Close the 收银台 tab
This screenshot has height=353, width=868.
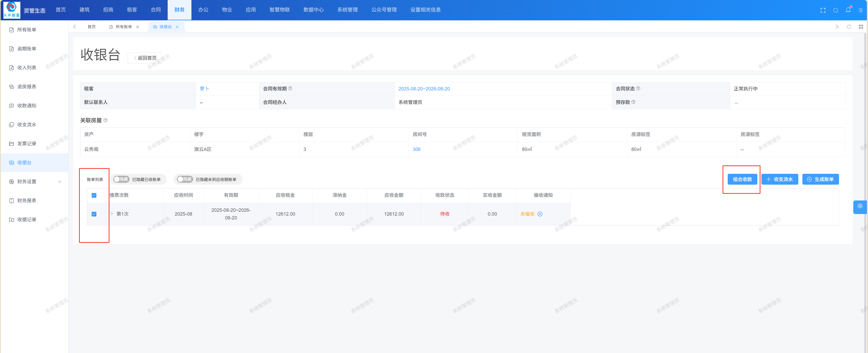tap(177, 27)
